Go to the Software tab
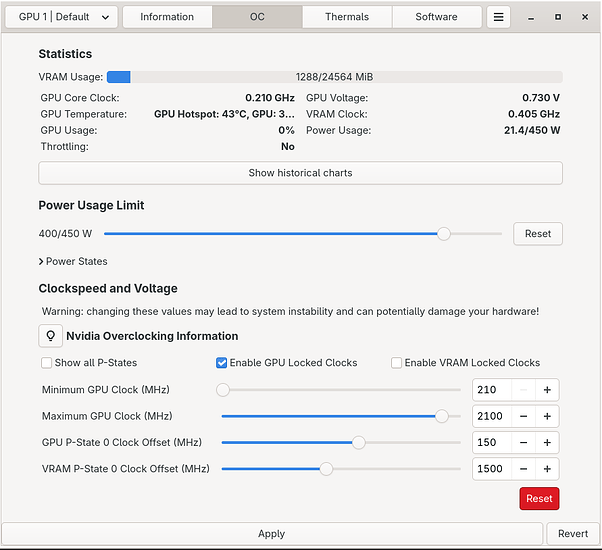Viewport: 602px width, 550px height. pyautogui.click(x=437, y=17)
